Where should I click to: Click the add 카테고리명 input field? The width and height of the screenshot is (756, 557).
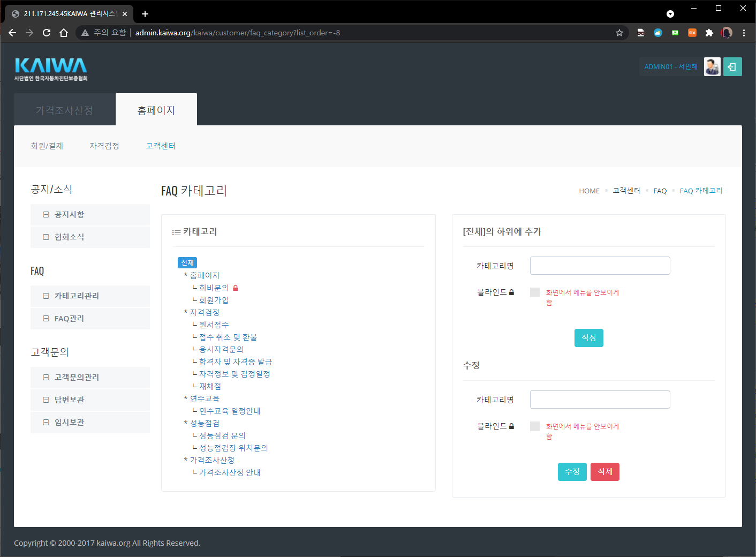[600, 266]
